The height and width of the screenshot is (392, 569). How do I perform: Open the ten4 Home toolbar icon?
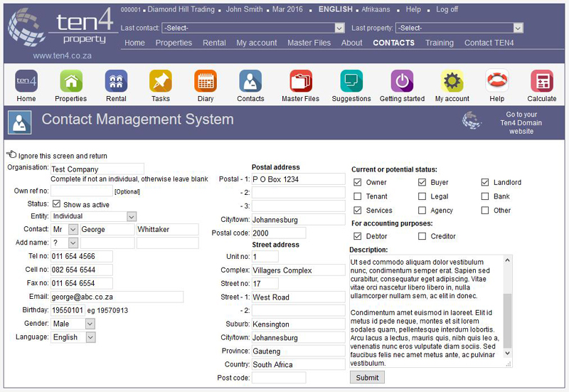tap(26, 81)
